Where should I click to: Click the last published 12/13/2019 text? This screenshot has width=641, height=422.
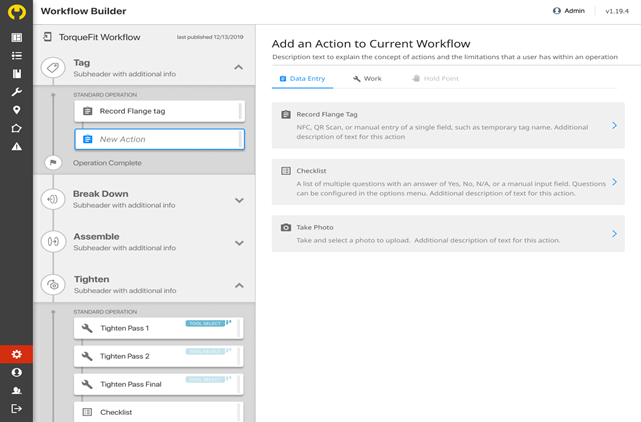click(x=210, y=37)
